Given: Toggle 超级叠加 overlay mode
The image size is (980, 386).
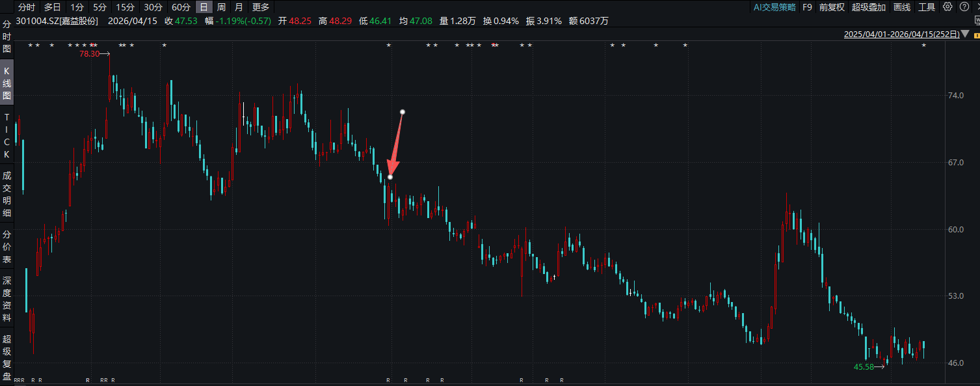Looking at the screenshot, I should (x=868, y=7).
